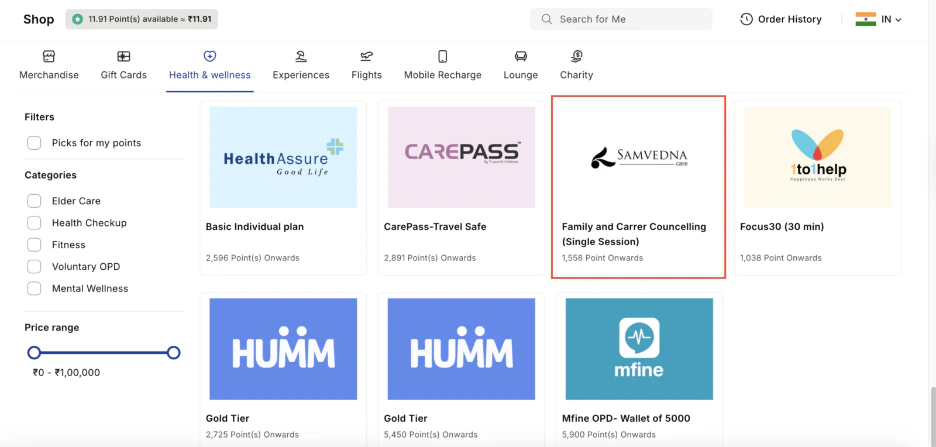Go to the Charity tab
The height and width of the screenshot is (447, 936).
coord(577,67)
